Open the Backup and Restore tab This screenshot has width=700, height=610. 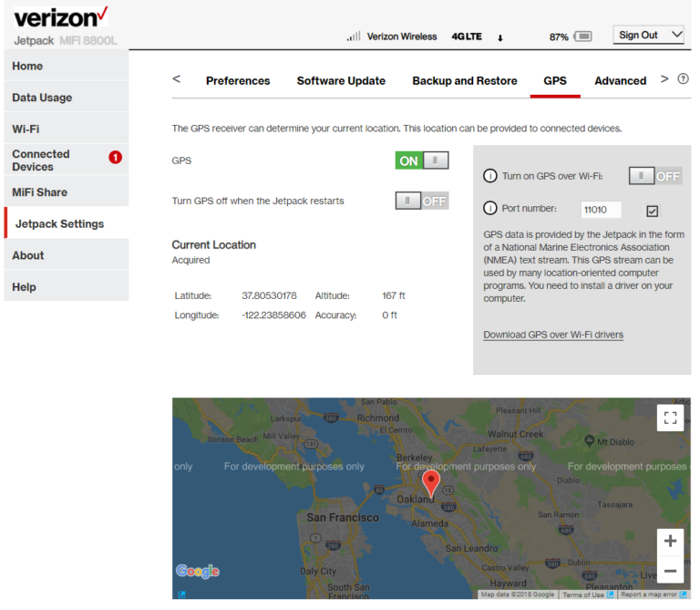point(465,80)
